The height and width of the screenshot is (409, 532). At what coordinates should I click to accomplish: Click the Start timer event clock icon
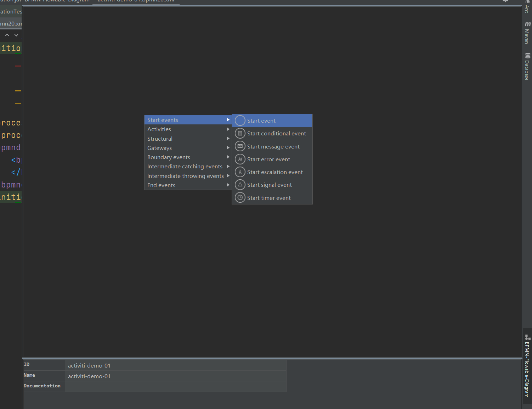[240, 198]
